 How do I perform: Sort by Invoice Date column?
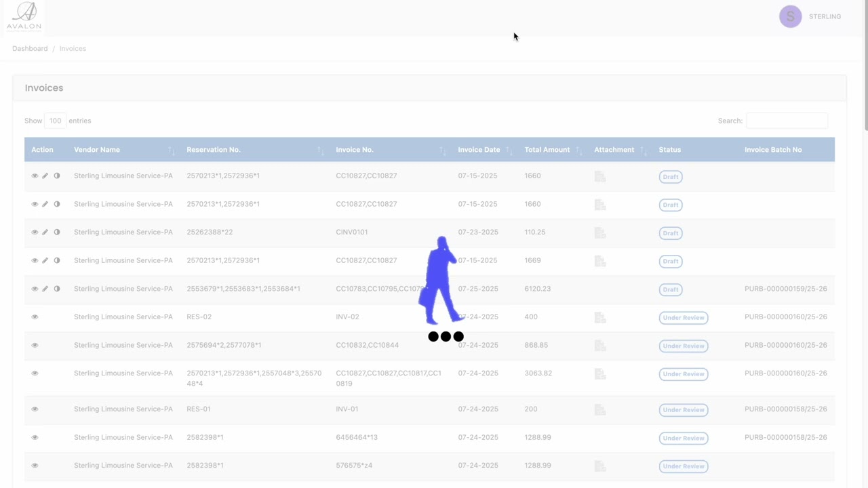pyautogui.click(x=484, y=150)
